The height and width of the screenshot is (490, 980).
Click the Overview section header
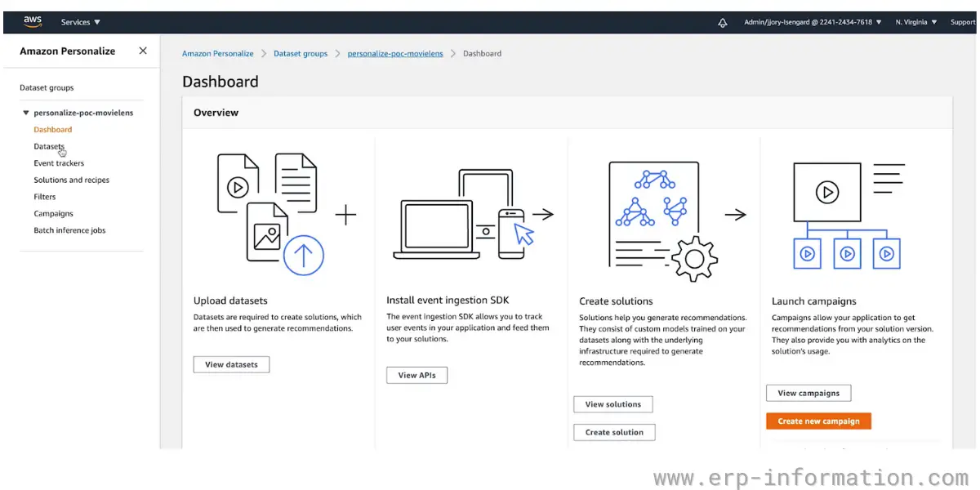click(216, 113)
